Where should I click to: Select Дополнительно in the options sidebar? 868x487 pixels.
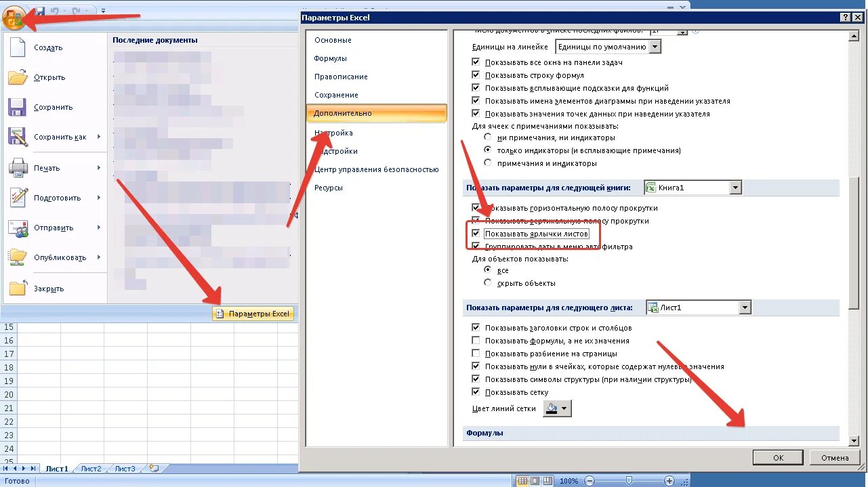click(376, 113)
